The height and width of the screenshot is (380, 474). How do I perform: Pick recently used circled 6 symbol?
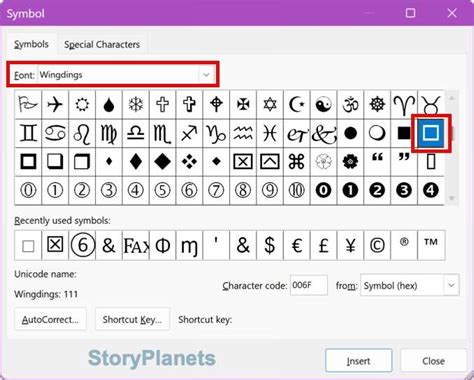[x=82, y=246]
